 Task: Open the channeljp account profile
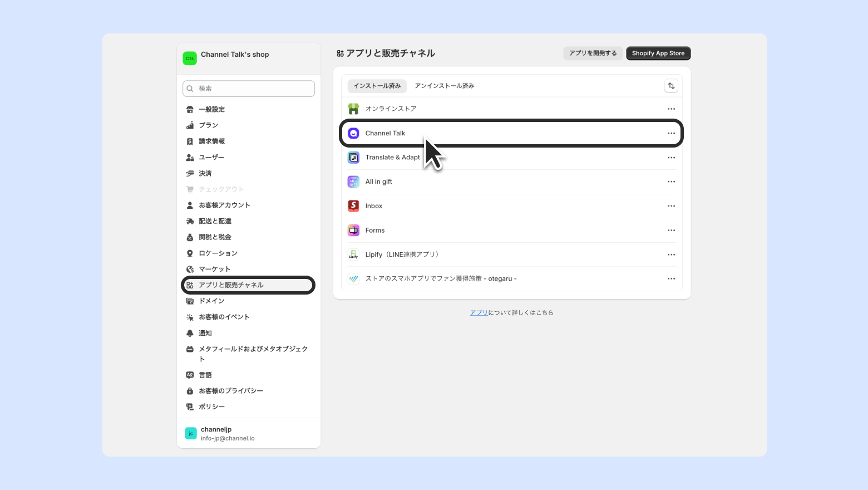point(248,434)
